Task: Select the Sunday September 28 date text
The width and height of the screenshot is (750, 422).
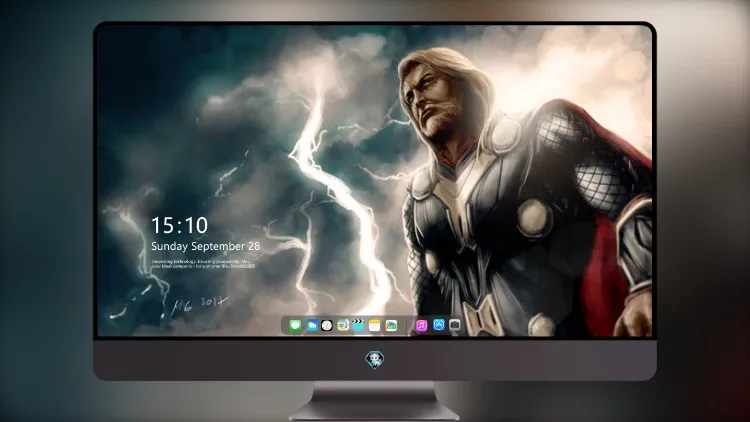Action: pyautogui.click(x=206, y=246)
